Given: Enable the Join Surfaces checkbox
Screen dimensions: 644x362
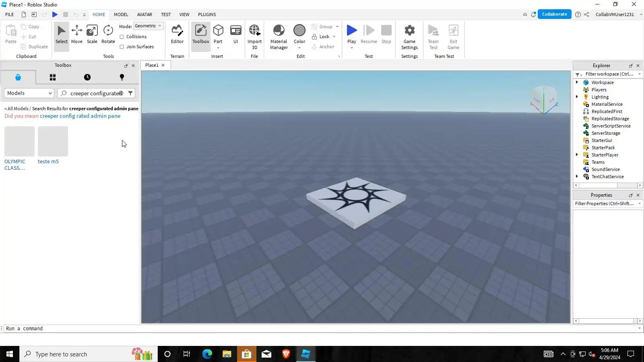Looking at the screenshot, I should click(122, 47).
